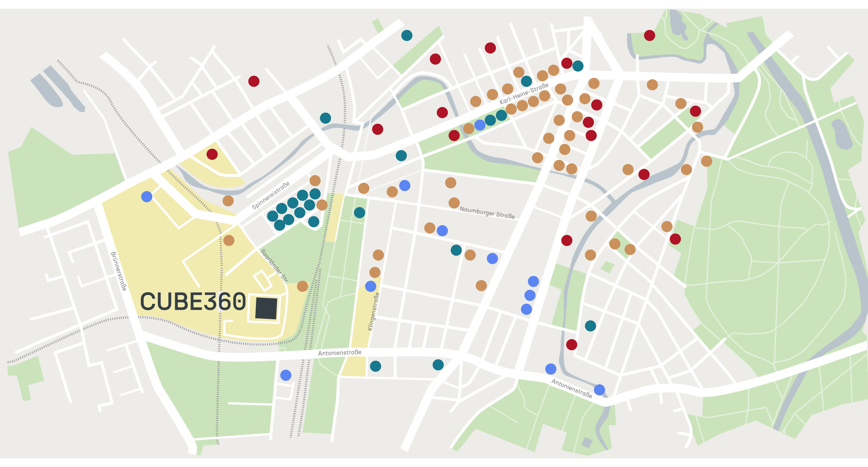
Task: Select blue marker at Antonienstraße river bend
Action: click(600, 390)
